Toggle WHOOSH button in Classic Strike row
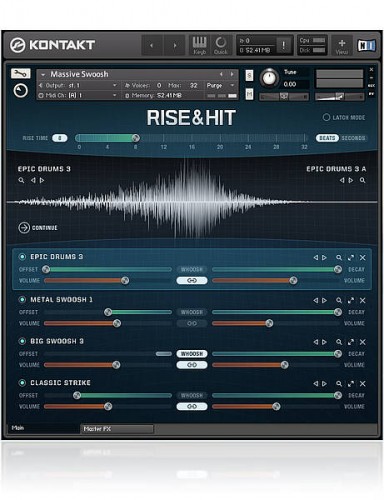Screen dimensions: 384x500 coord(192,395)
